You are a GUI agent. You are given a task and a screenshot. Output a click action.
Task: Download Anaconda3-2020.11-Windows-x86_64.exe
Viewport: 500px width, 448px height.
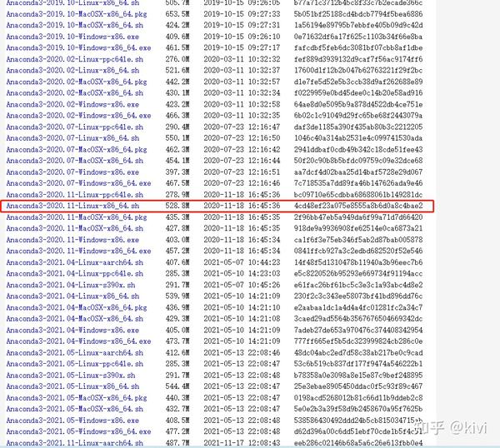(78, 251)
